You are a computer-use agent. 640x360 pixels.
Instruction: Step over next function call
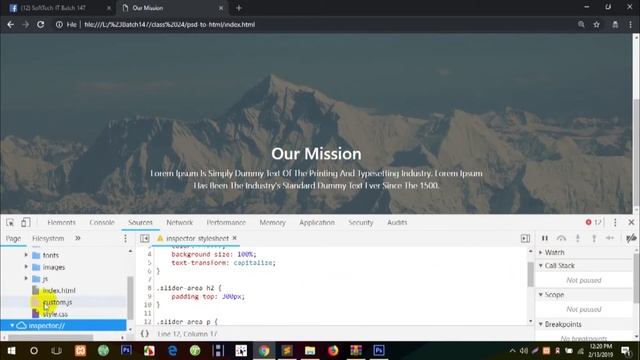coord(561,238)
